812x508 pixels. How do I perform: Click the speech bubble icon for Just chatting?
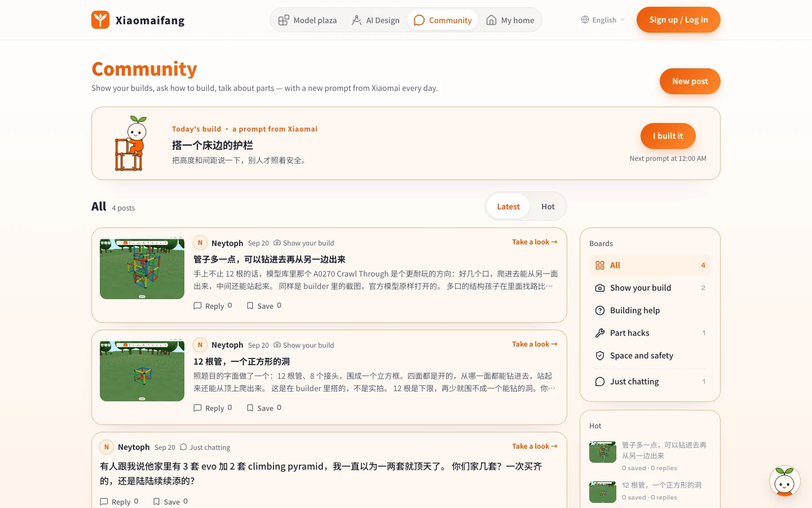pyautogui.click(x=600, y=382)
